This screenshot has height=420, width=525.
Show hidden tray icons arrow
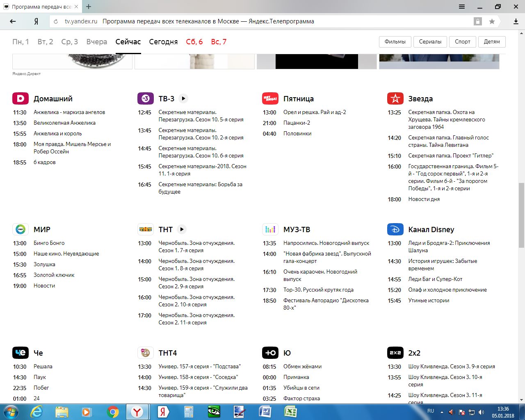pos(442,412)
